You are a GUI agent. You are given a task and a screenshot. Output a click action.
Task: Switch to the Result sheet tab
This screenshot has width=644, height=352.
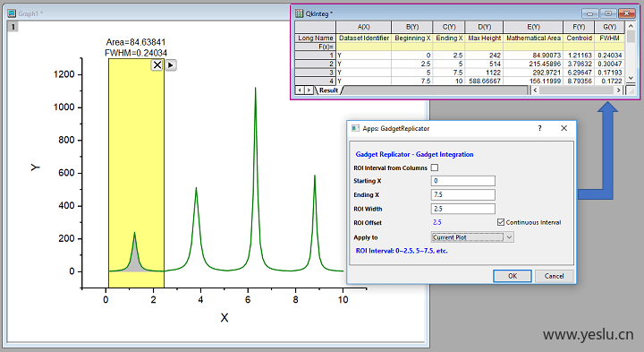click(x=328, y=90)
